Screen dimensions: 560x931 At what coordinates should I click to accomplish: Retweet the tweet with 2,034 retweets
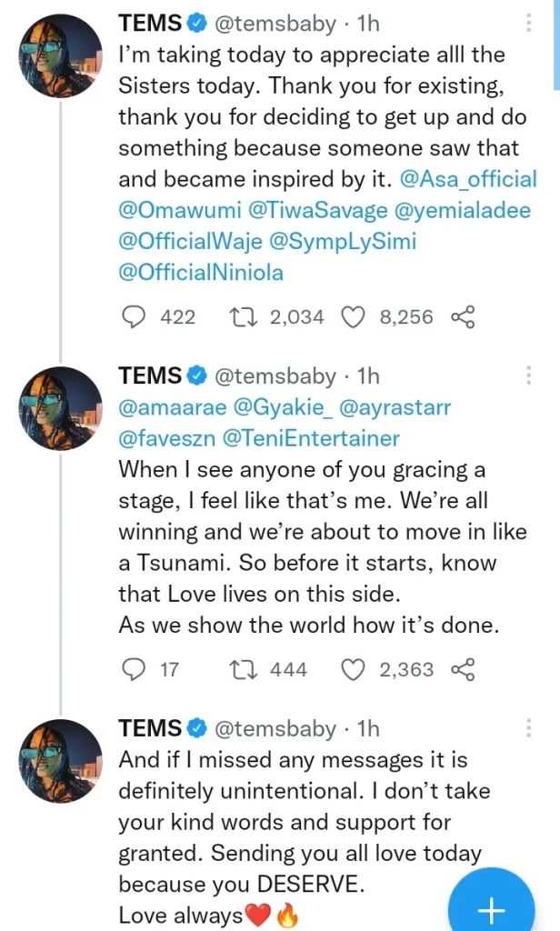[x=243, y=316]
